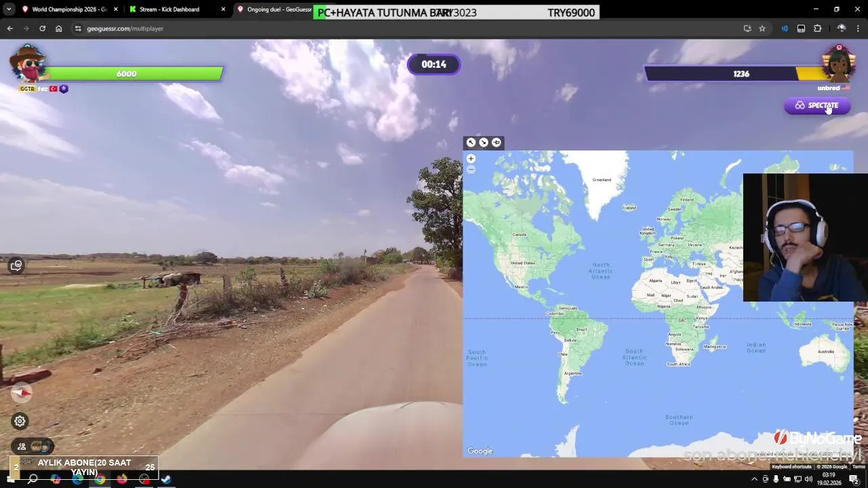Open the Chrome profile avatar
The width and height of the screenshot is (868, 488).
coord(842,28)
